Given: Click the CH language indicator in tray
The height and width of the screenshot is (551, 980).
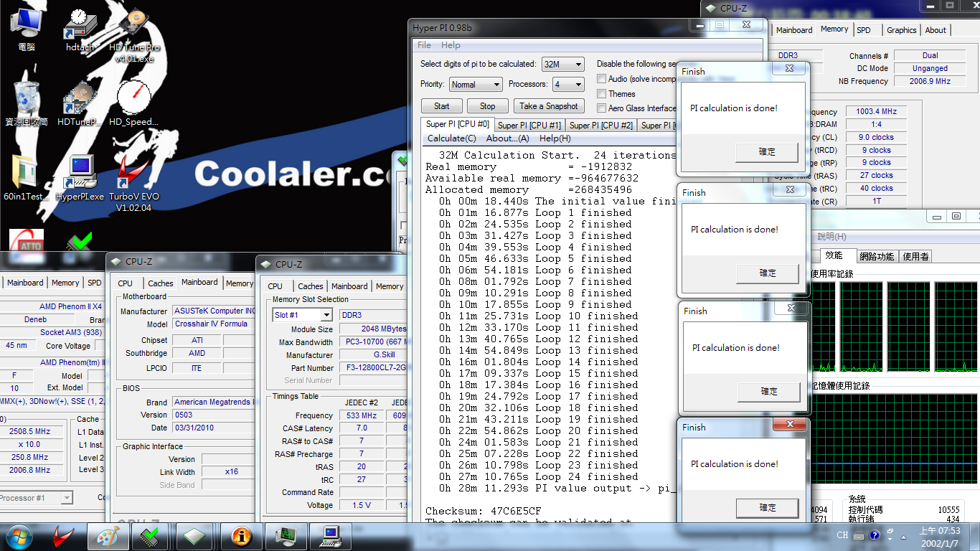Looking at the screenshot, I should 842,535.
